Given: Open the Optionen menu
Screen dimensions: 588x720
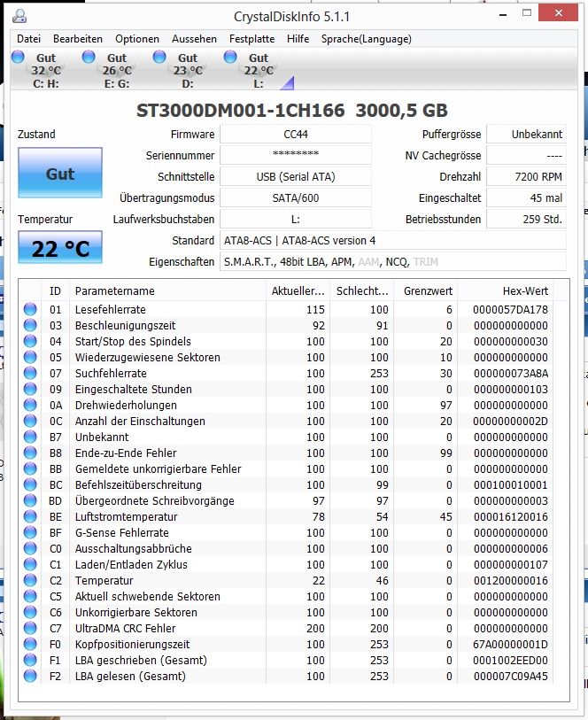Looking at the screenshot, I should pos(136,39).
